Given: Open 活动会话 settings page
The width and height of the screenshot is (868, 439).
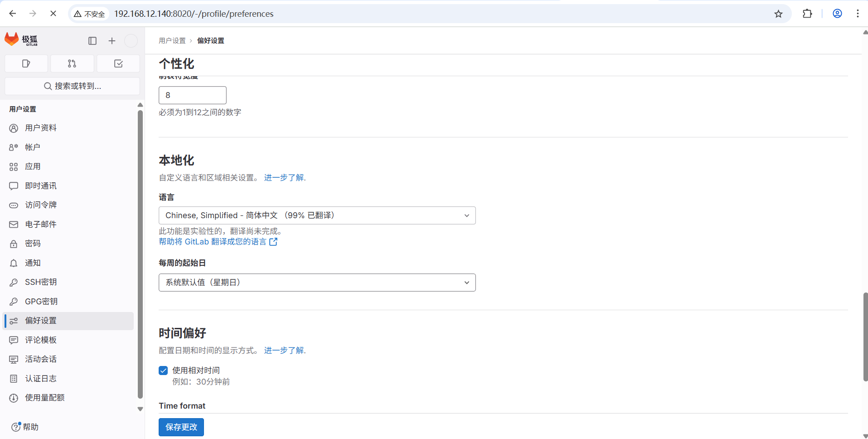Looking at the screenshot, I should point(69,359).
